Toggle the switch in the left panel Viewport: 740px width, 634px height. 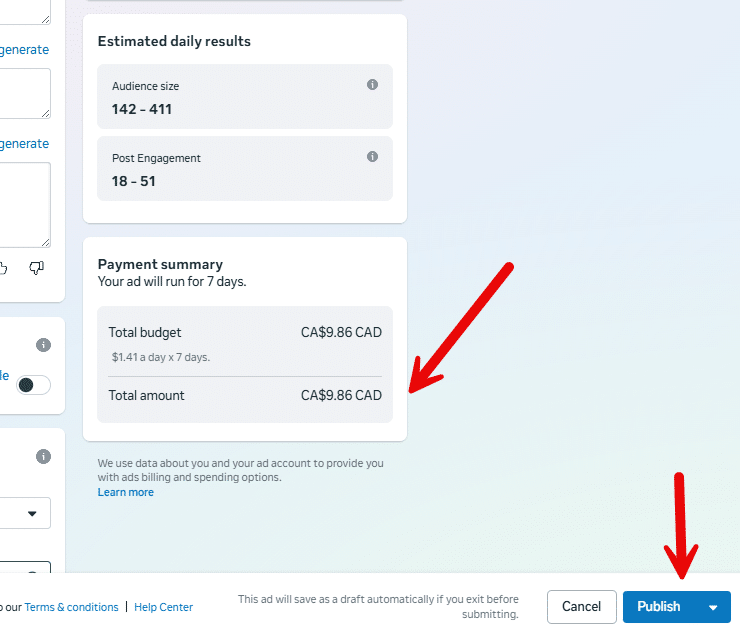click(33, 385)
